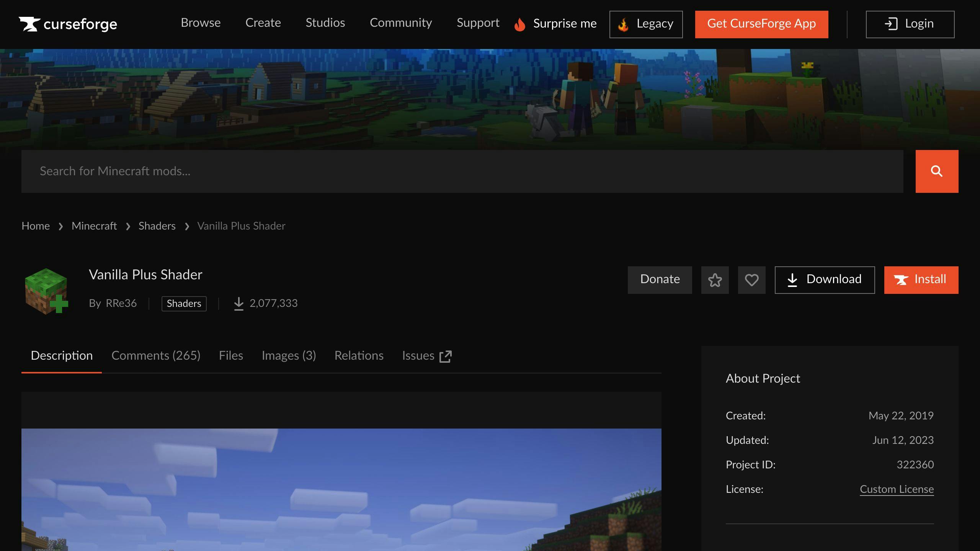The height and width of the screenshot is (551, 980).
Task: Click the Jun 12, 2023 updated date
Action: click(903, 440)
